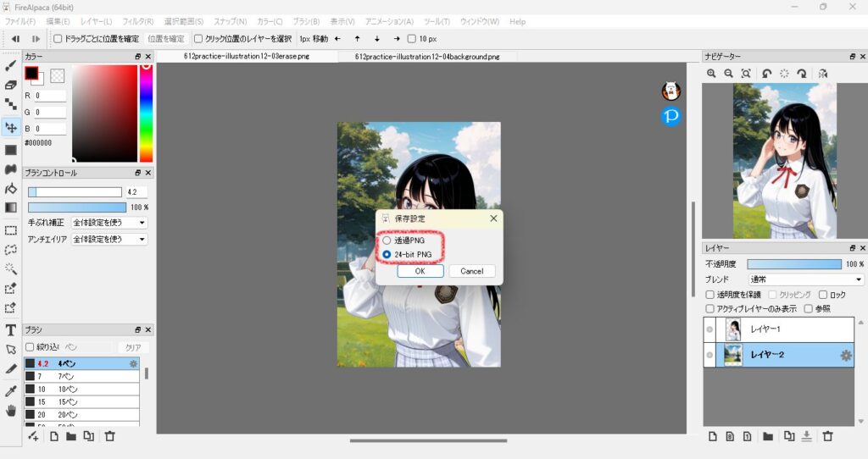Select the Eraser tool in left toolbar

coord(11,85)
